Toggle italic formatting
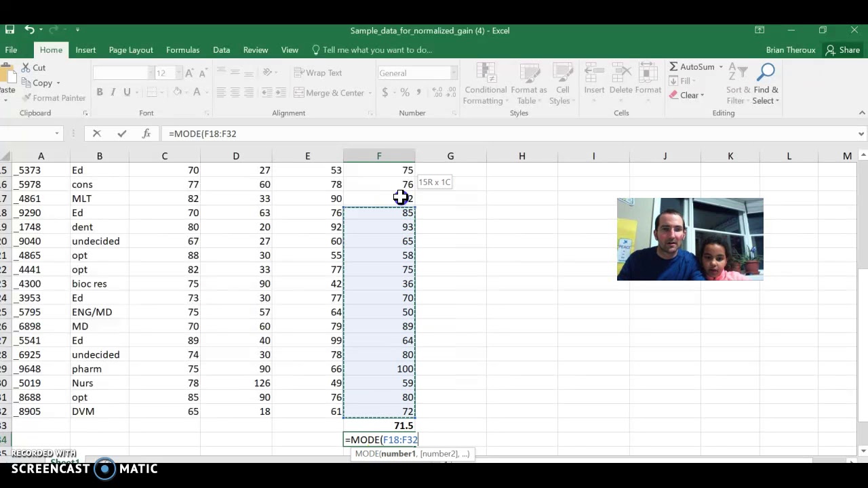868x488 pixels. tap(113, 92)
